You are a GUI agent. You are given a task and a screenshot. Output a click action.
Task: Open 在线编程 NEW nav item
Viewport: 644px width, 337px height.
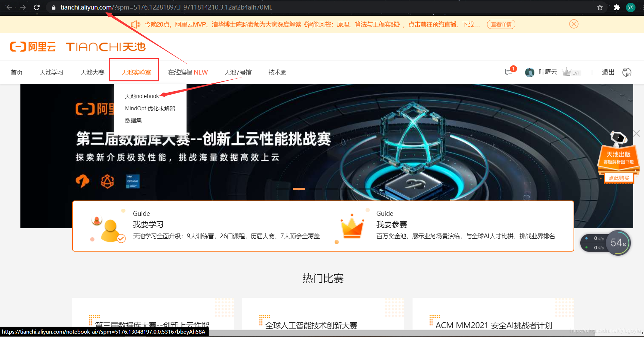[188, 72]
